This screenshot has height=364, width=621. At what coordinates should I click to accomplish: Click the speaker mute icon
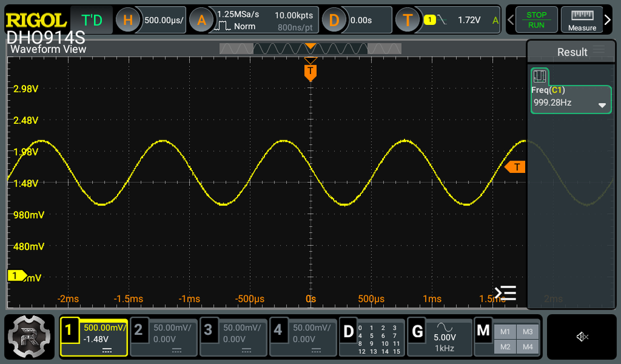[582, 337]
